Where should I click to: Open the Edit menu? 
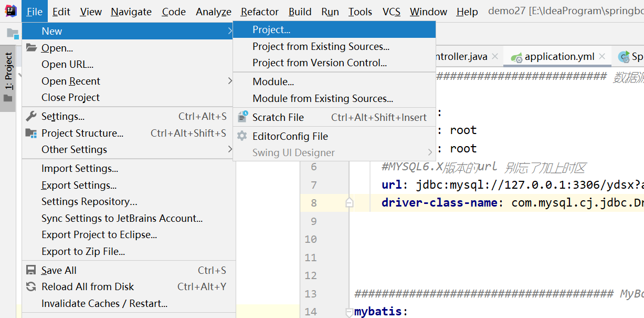coord(61,12)
